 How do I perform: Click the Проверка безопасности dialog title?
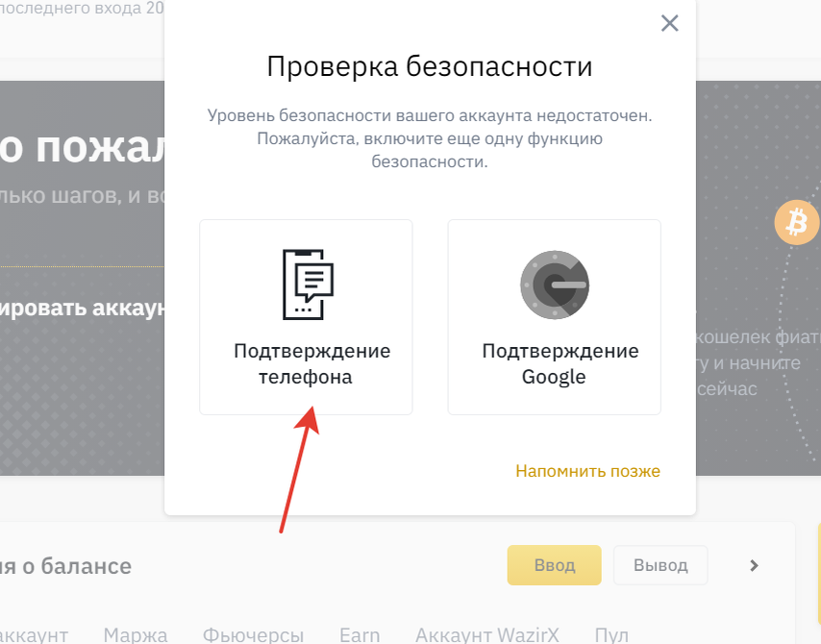[430, 66]
